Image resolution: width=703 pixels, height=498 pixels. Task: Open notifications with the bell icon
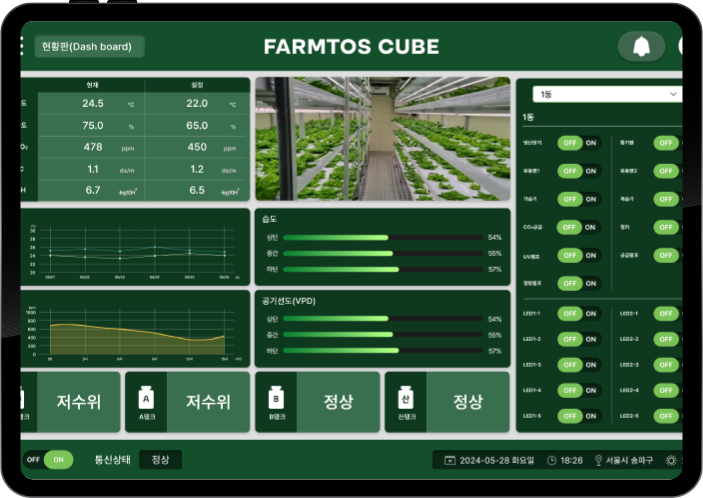point(641,46)
